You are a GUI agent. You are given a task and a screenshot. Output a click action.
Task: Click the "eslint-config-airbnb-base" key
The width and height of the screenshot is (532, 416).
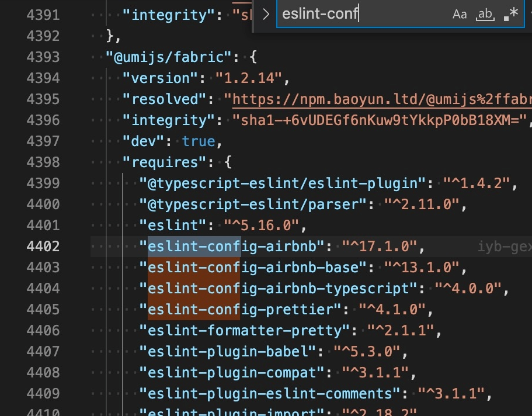coord(253,267)
